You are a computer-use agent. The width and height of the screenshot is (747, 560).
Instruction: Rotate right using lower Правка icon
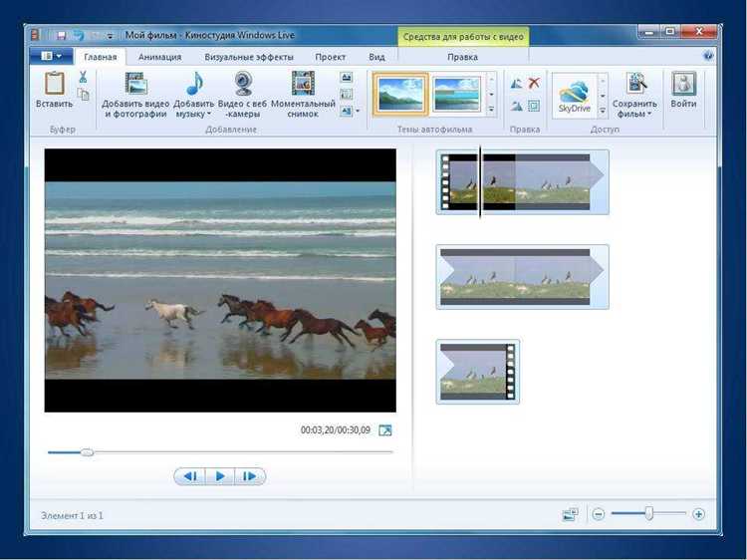click(x=516, y=106)
